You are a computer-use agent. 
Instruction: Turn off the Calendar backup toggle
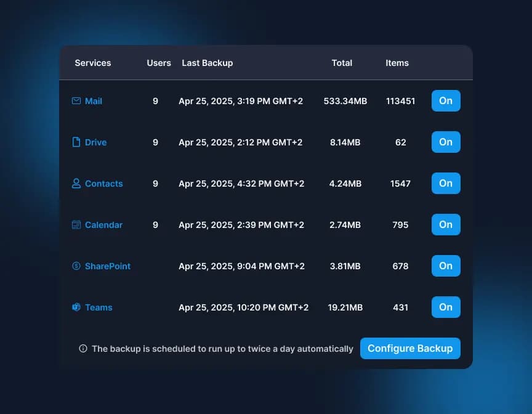[445, 224]
